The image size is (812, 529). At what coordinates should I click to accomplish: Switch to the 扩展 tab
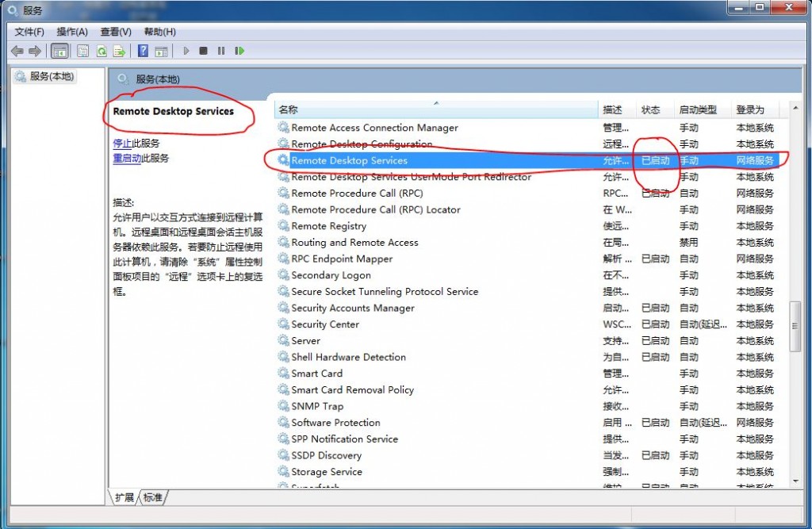pos(124,497)
